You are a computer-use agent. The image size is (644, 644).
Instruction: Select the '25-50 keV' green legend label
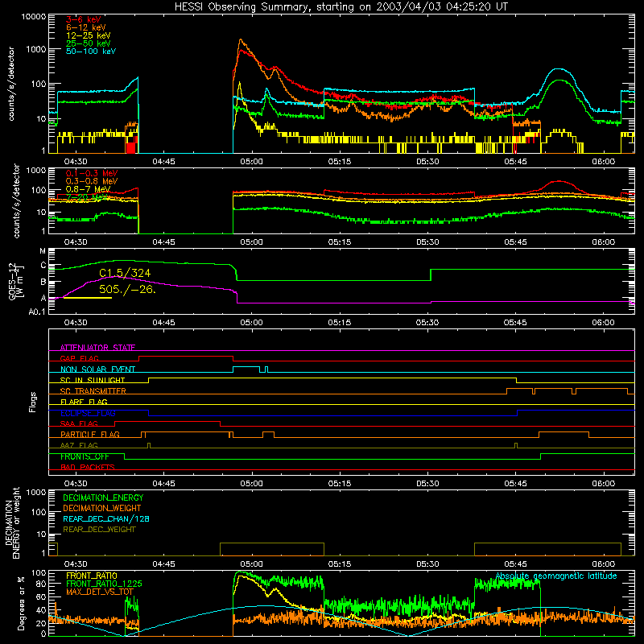tap(89, 43)
